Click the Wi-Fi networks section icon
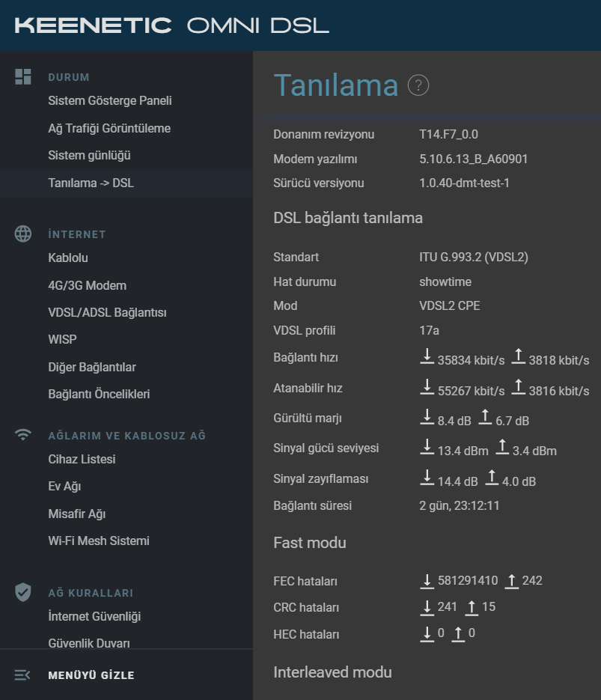Viewport: 601px width, 700px height. 22,434
